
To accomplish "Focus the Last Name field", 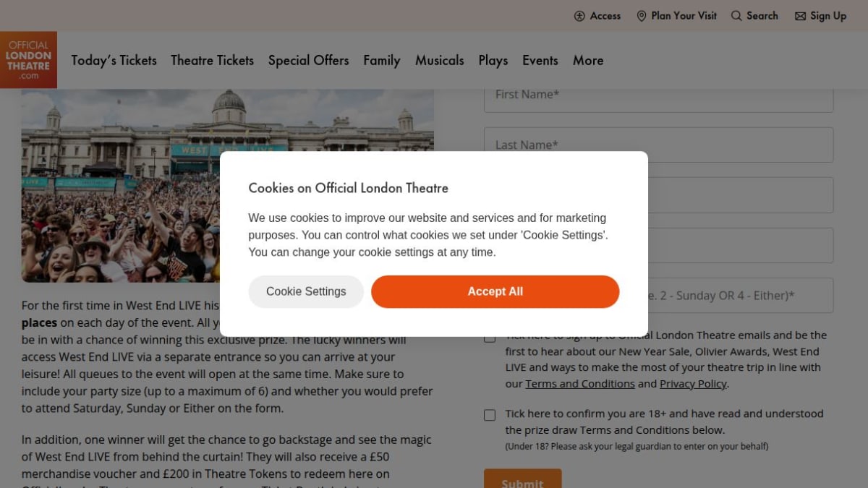I will coord(658,145).
